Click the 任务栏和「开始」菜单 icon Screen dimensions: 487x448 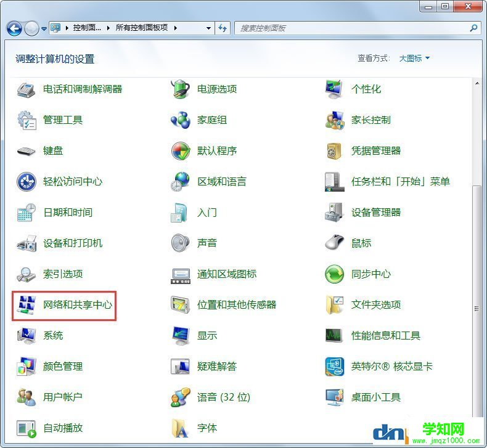pos(334,182)
